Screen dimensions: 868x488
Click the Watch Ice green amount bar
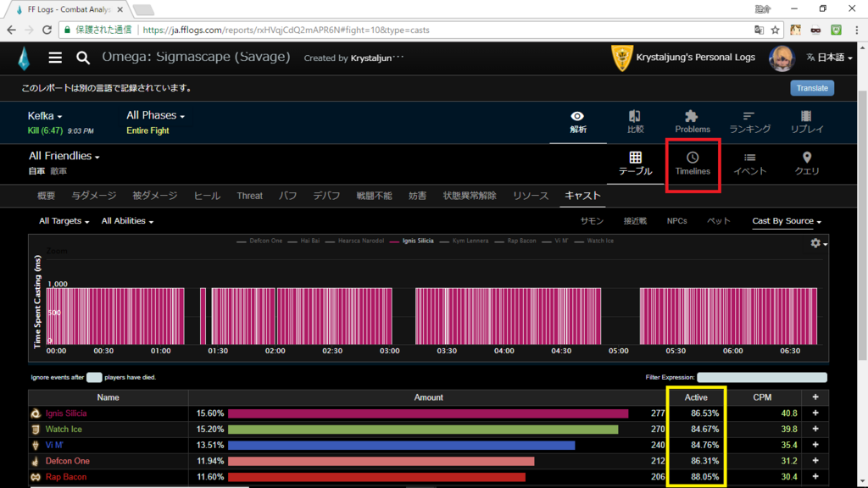423,430
